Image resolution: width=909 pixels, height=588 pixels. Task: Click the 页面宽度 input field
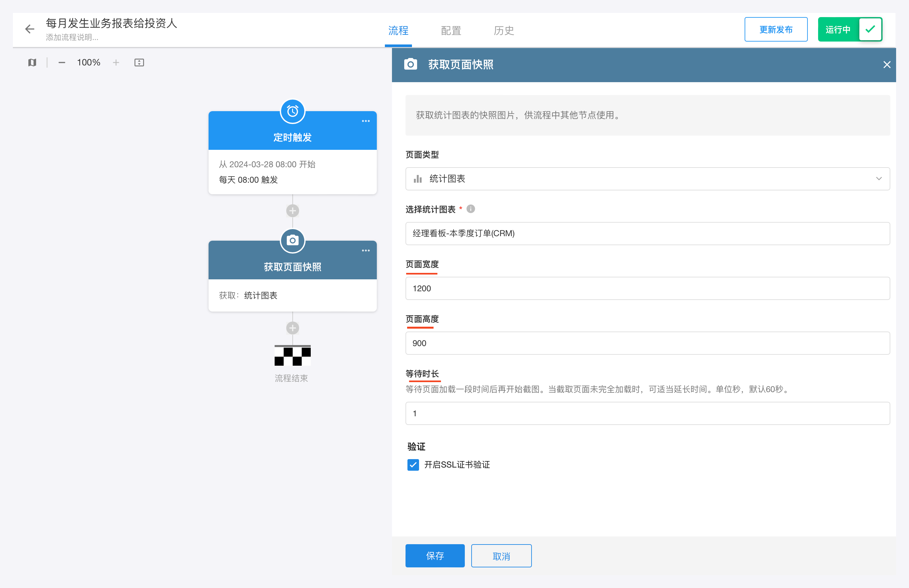647,288
